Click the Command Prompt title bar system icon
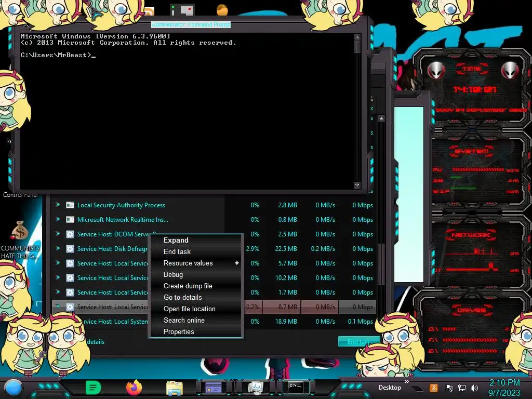The image size is (532, 399). [26, 25]
